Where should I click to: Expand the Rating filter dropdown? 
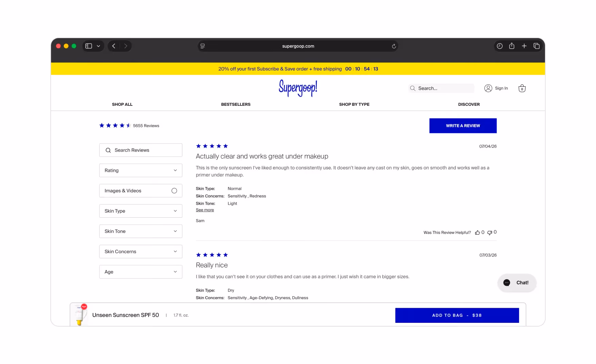point(141,170)
